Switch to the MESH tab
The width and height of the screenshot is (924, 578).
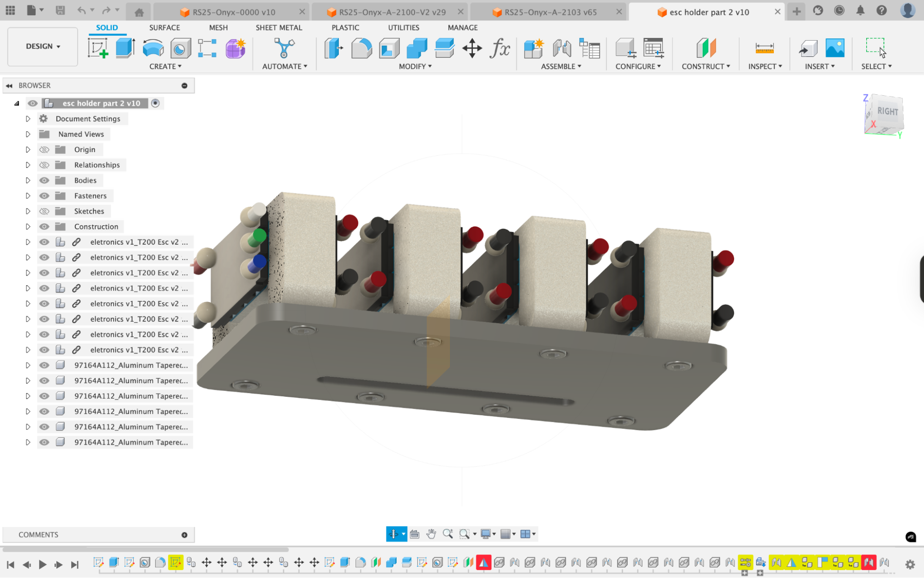point(218,28)
